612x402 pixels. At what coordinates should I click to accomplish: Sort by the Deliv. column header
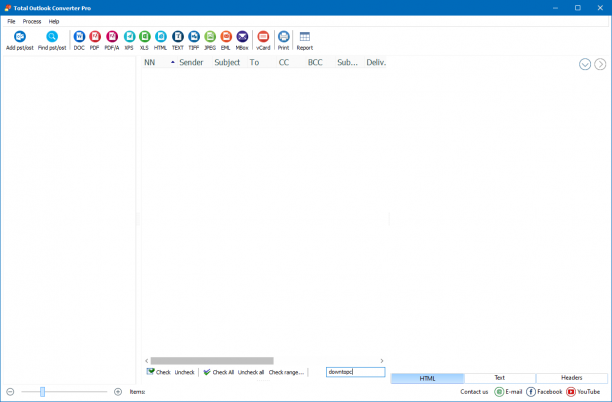click(375, 62)
